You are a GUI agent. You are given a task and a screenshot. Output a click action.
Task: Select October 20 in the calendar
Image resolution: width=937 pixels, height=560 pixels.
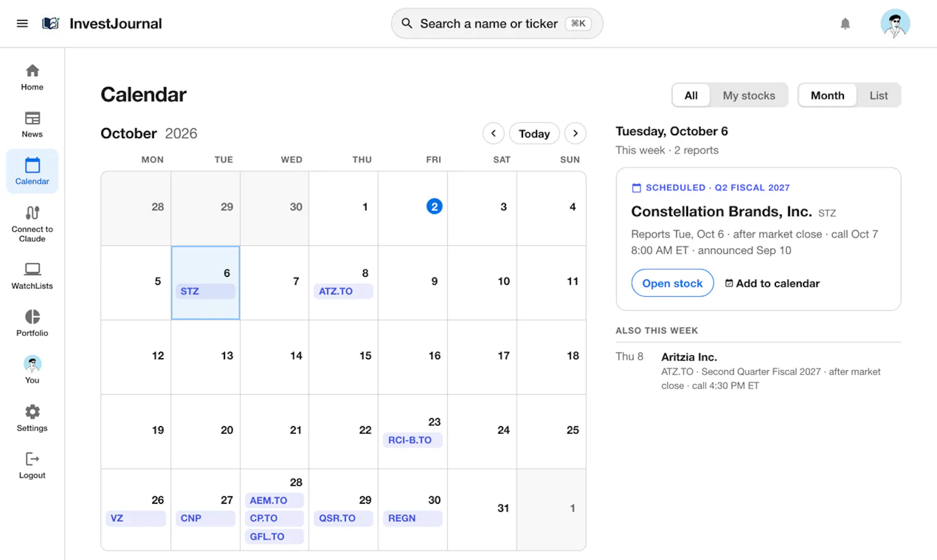pos(205,431)
